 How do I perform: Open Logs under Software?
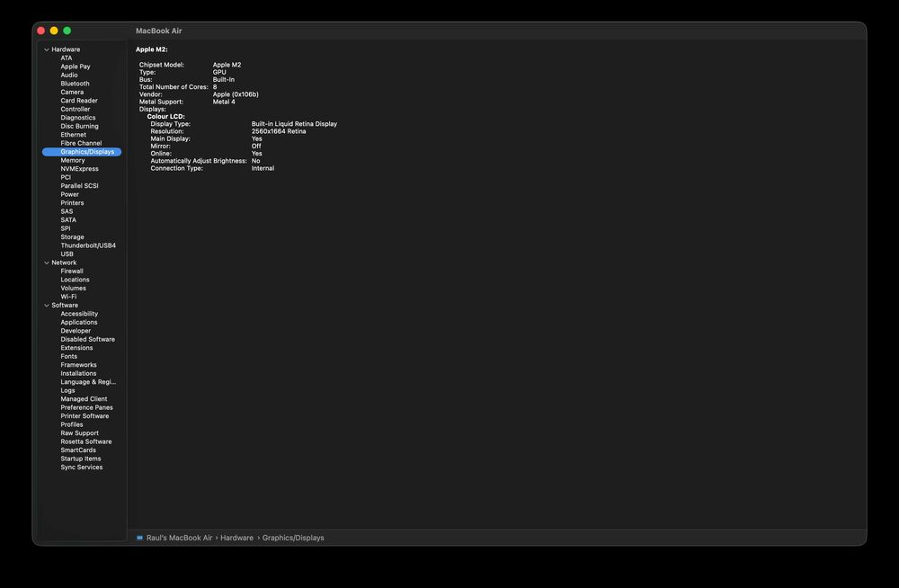click(x=67, y=391)
